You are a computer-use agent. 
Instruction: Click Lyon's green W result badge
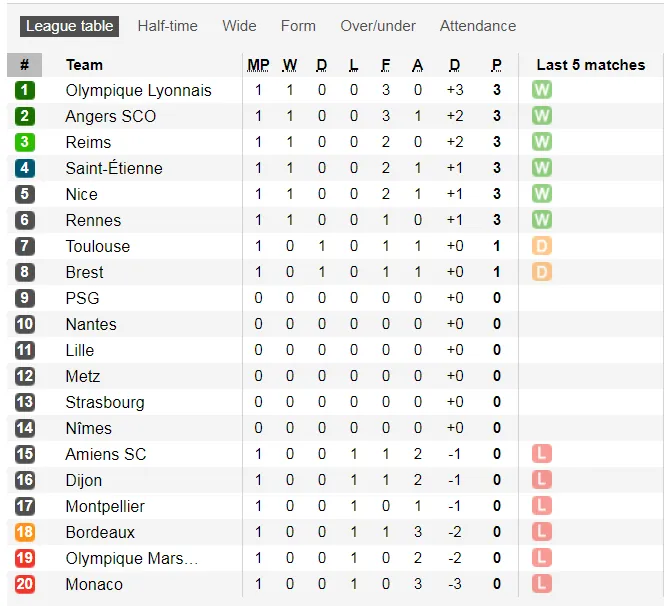[542, 90]
